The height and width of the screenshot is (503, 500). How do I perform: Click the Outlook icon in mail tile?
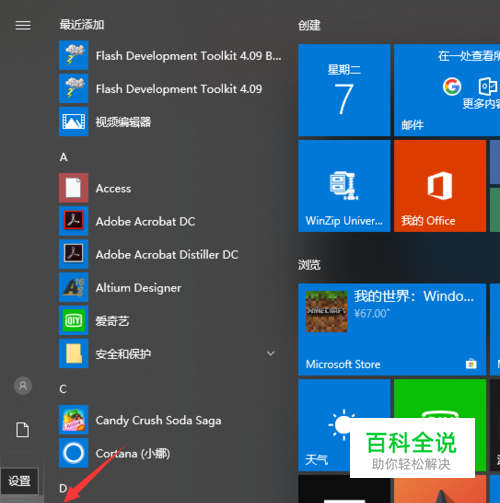pos(488,86)
